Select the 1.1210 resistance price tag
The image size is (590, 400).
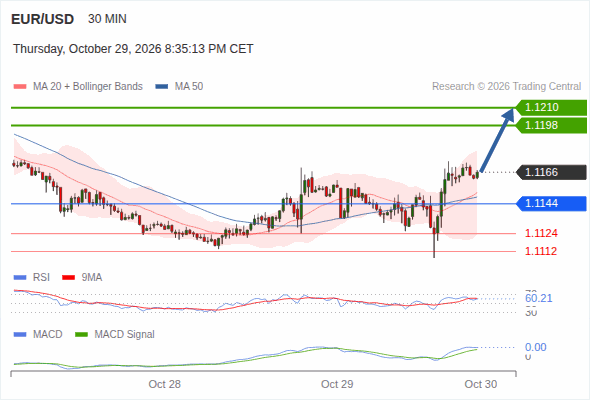(x=551, y=108)
